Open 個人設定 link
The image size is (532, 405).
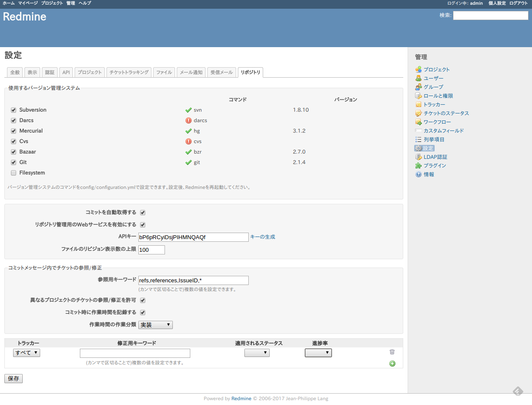pyautogui.click(x=497, y=3)
